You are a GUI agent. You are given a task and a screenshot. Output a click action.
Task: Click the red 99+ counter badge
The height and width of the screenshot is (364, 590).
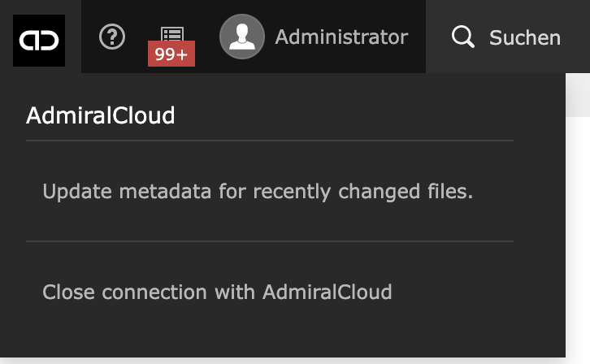171,54
